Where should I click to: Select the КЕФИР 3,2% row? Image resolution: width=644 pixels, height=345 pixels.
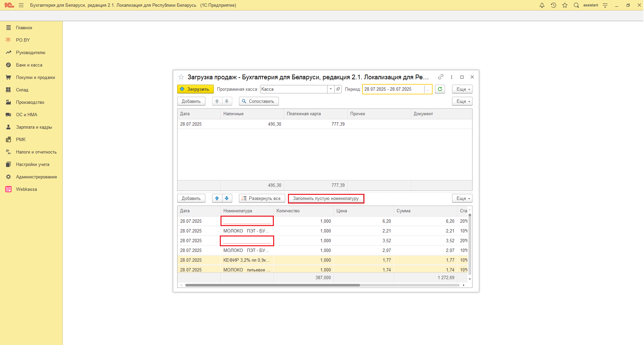(x=323, y=260)
